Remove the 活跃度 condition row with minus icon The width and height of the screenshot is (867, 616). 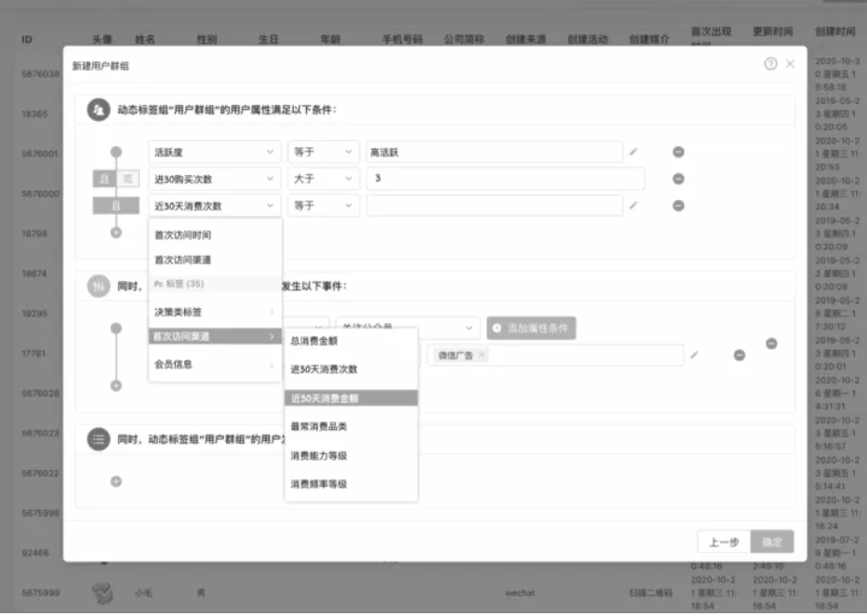pyautogui.click(x=678, y=152)
